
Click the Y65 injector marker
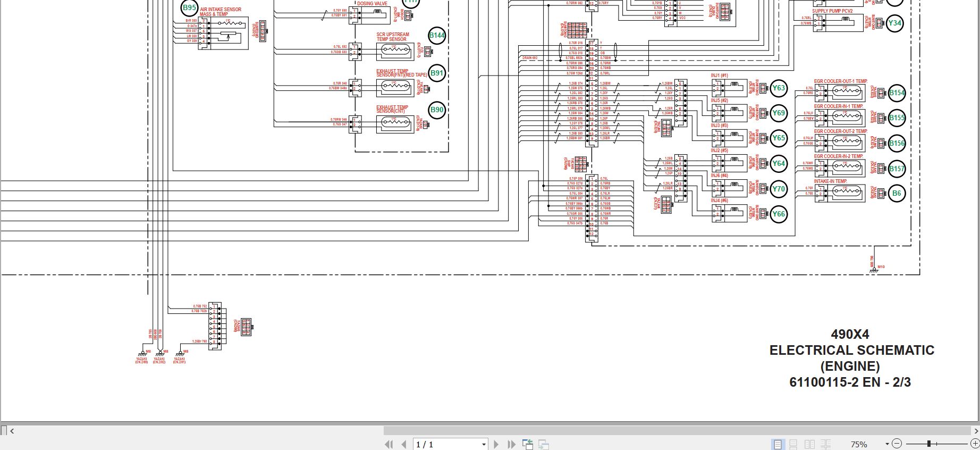(x=779, y=138)
